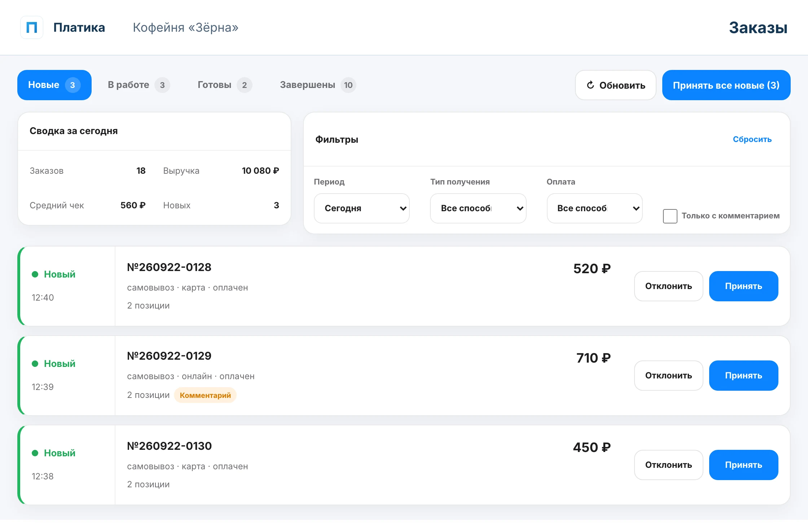808x532 pixels.
Task: Click the refresh arrow icon in Обновить
Action: coord(590,85)
